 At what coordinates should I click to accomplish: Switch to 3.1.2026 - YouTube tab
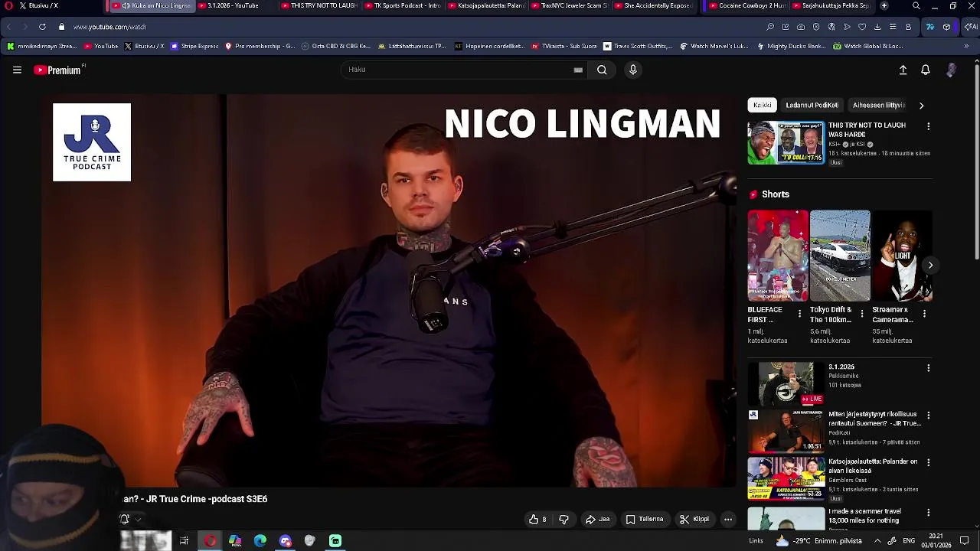point(233,5)
